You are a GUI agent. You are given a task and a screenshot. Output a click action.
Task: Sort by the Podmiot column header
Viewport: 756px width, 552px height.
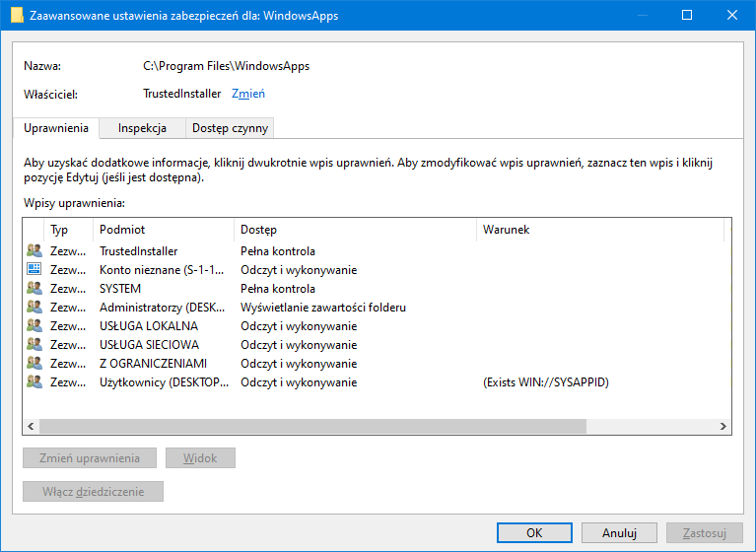164,230
